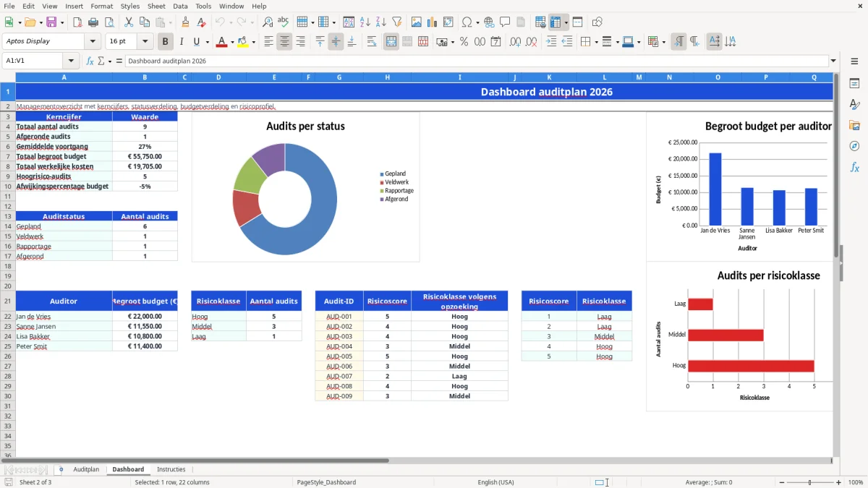Image resolution: width=868 pixels, height=488 pixels.
Task: Open the sidebar Gallery icon
Action: point(854,125)
